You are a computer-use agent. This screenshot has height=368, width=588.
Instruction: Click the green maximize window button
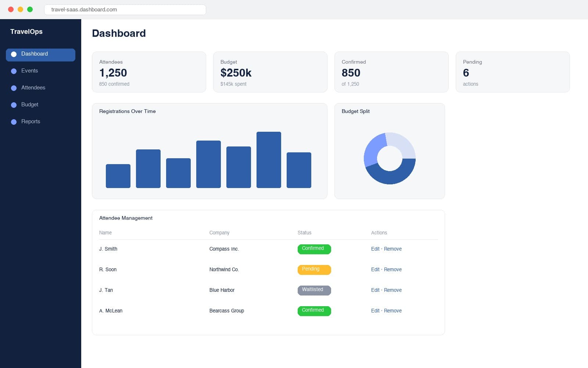(30, 10)
